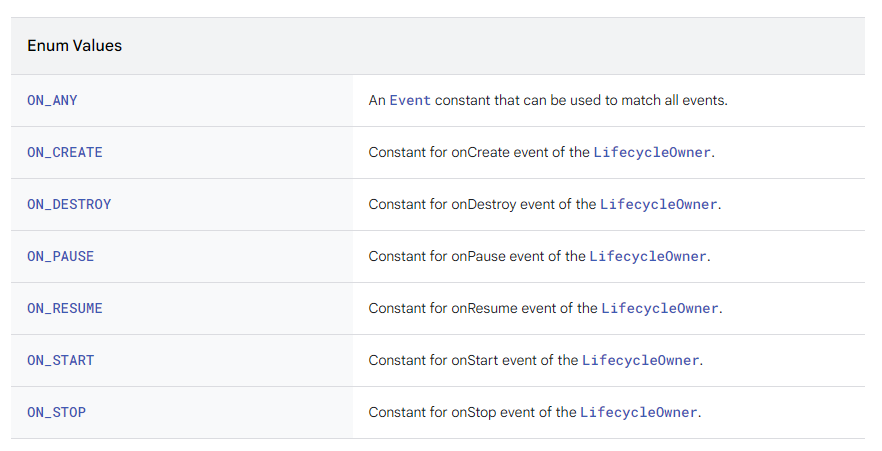Viewport: 882px width, 451px height.
Task: Open LifecycleOwner link in the onStop row
Action: (x=638, y=413)
